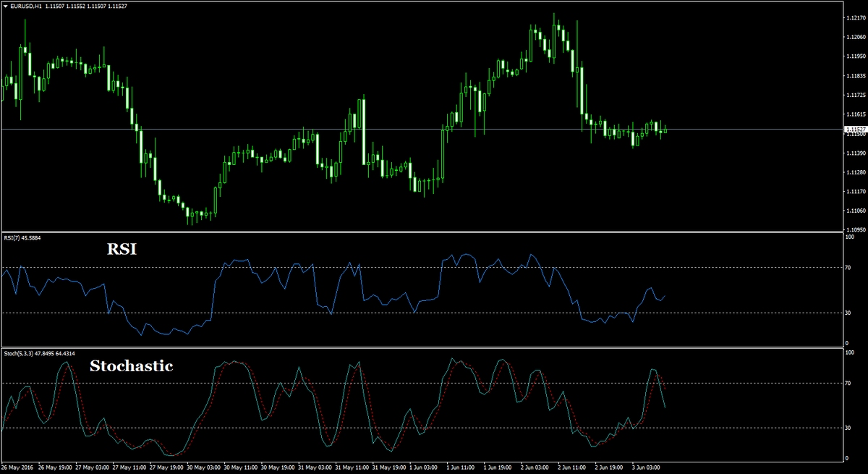Click the 1.11170 price scale label

point(855,192)
